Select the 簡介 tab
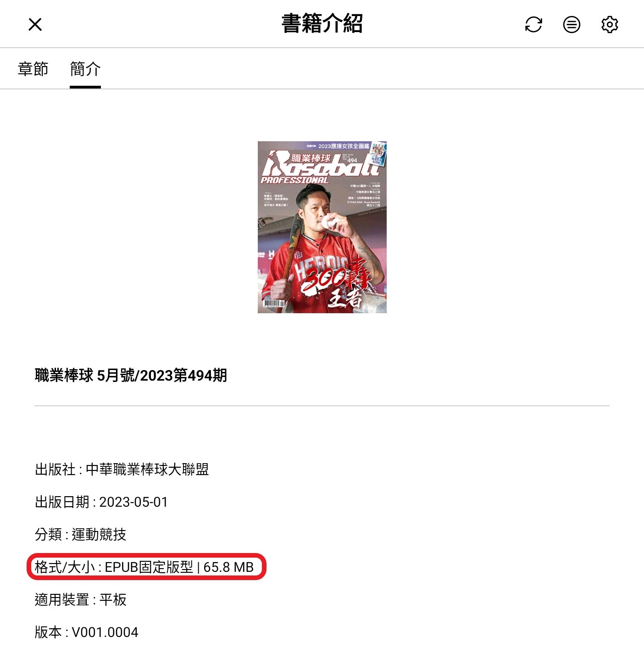This screenshot has height=653, width=644. (85, 69)
